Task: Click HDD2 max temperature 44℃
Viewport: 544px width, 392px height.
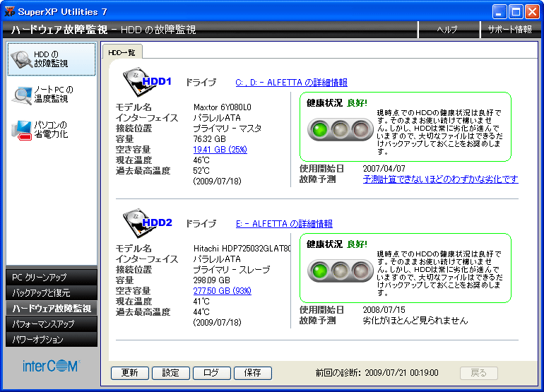Action: click(201, 312)
